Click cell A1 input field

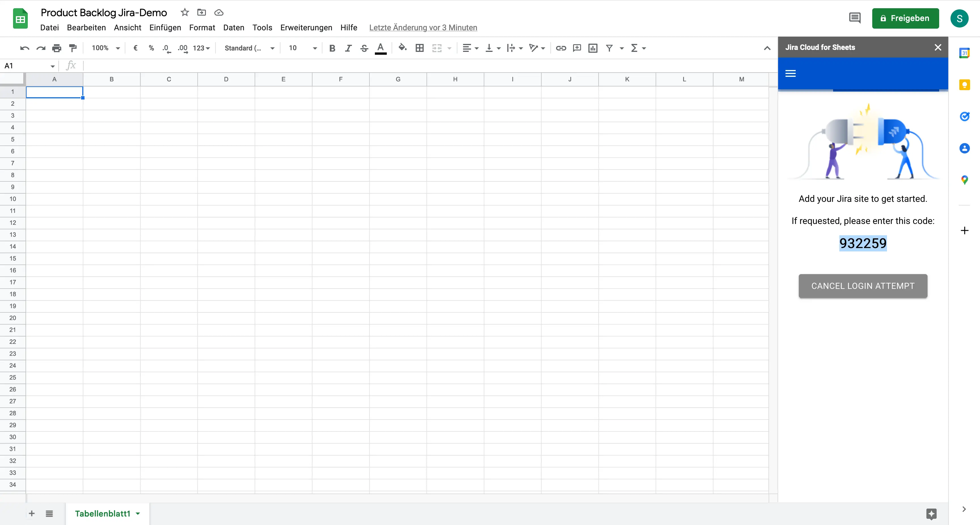54,91
